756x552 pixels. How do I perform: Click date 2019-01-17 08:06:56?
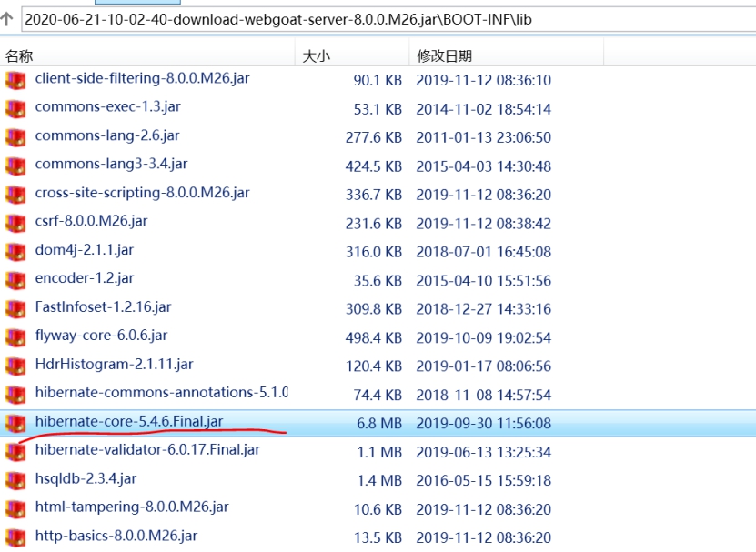tap(484, 366)
